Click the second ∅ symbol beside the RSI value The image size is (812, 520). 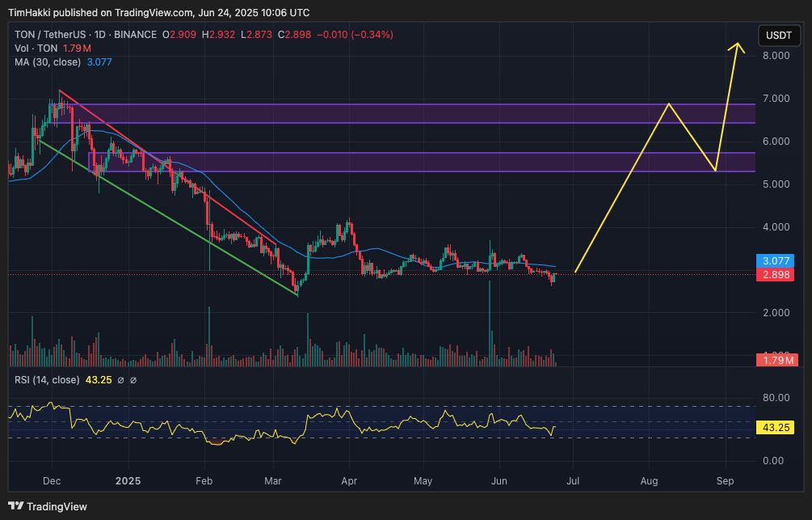133,380
